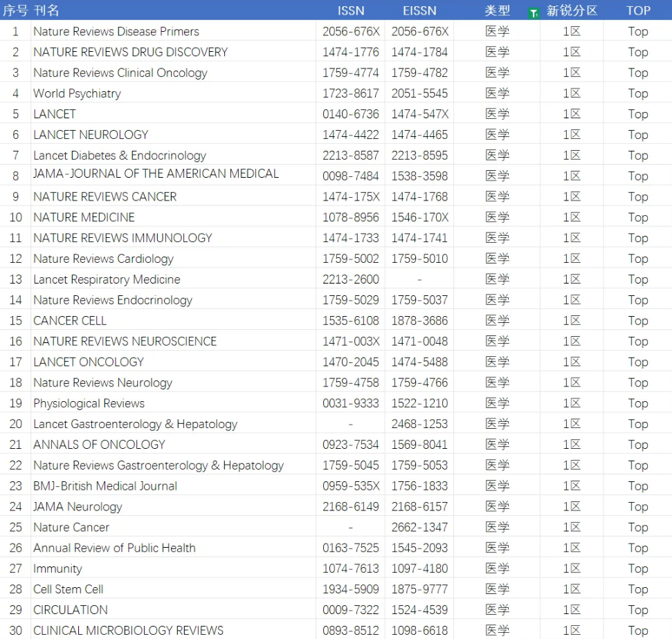Select the Nature Reviews Disease Primers cell
The image size is (672, 639).
pos(116,31)
